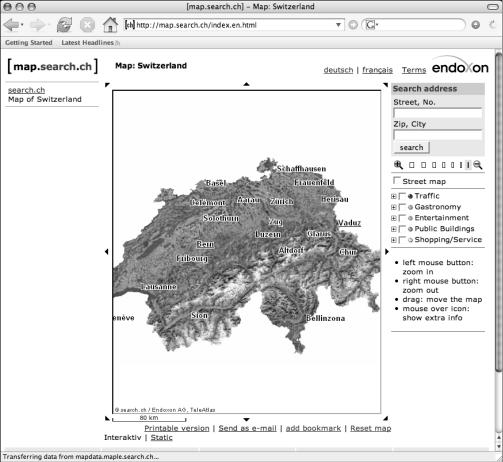Click the Schaffhausen label on the map

click(301, 169)
